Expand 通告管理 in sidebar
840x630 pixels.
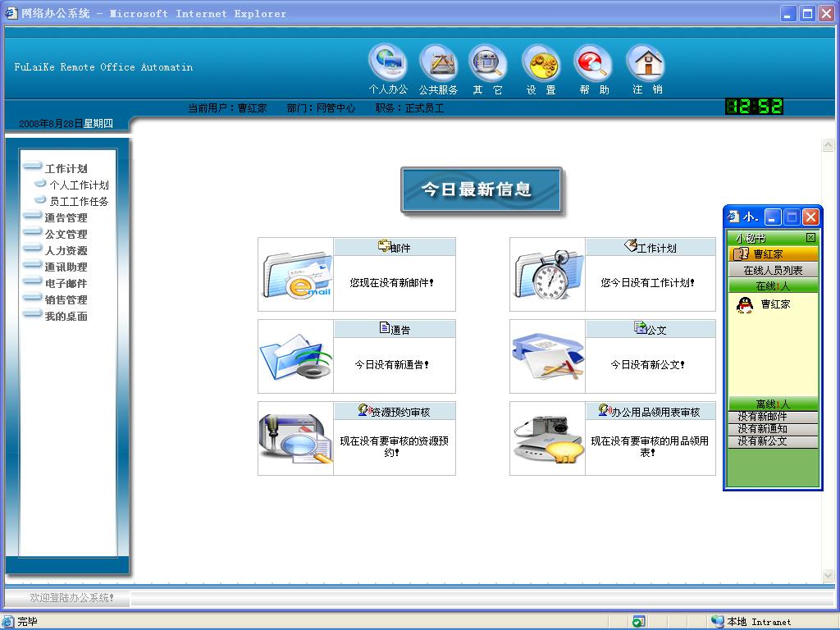point(66,217)
